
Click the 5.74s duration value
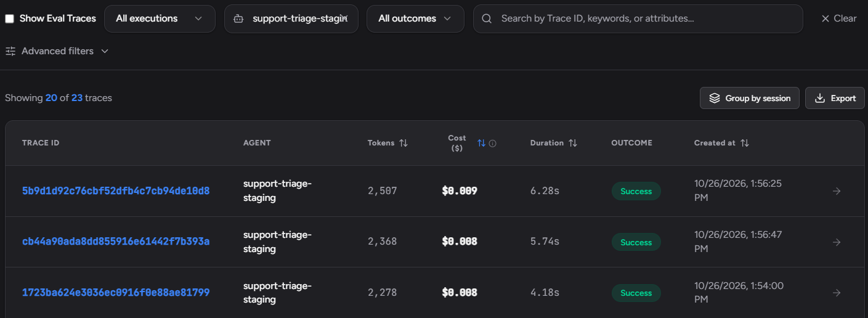coord(545,242)
